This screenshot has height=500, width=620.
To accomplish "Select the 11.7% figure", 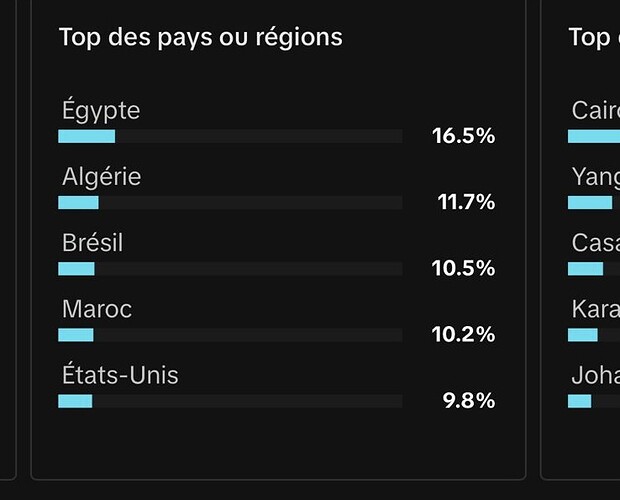I will click(466, 202).
